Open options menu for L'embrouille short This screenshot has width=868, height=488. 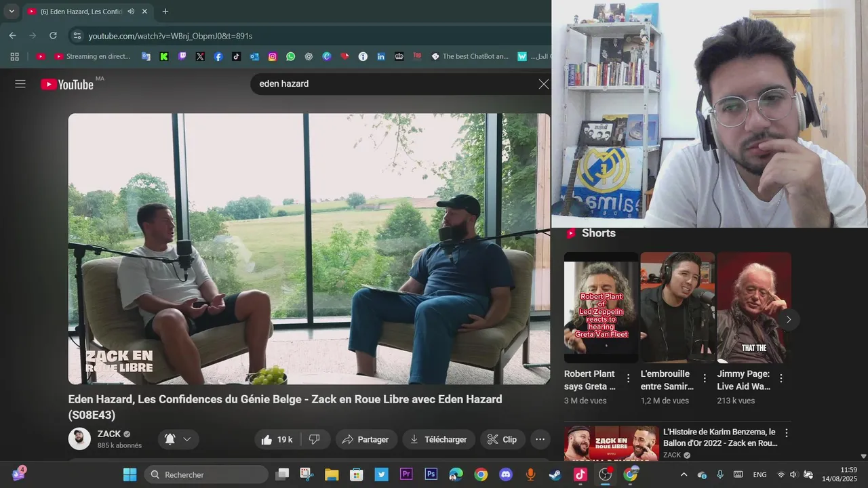(705, 378)
